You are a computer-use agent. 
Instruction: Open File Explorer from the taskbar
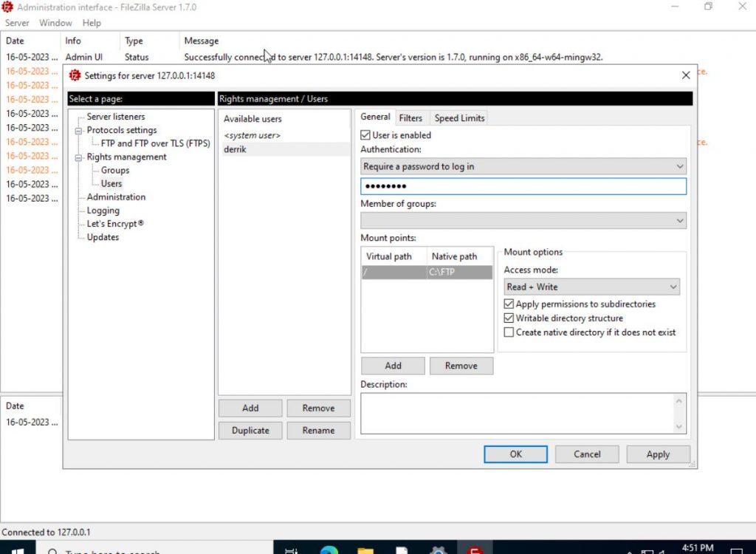click(365, 550)
